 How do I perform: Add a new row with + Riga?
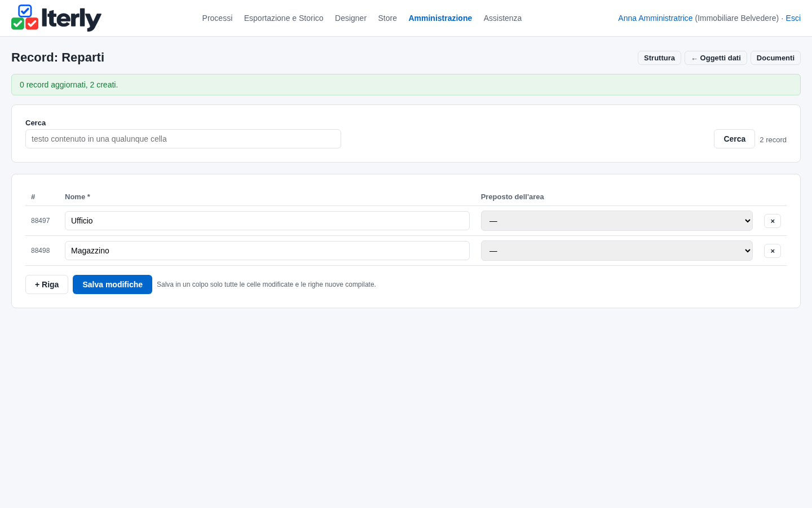[47, 284]
